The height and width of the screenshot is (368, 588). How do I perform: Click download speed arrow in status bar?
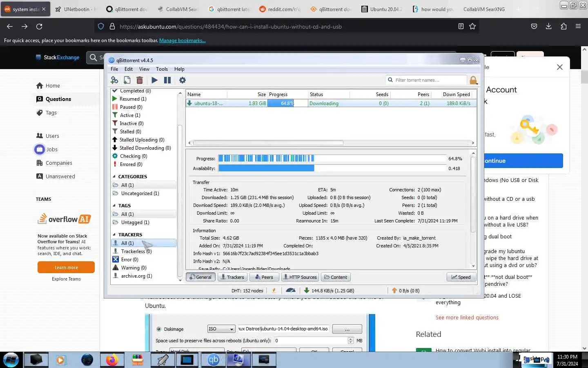click(307, 290)
